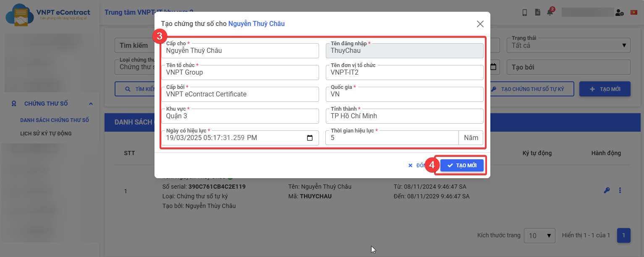This screenshot has height=257, width=644.
Task: Edit the Thời gian hiệu lực value
Action: (x=392, y=138)
